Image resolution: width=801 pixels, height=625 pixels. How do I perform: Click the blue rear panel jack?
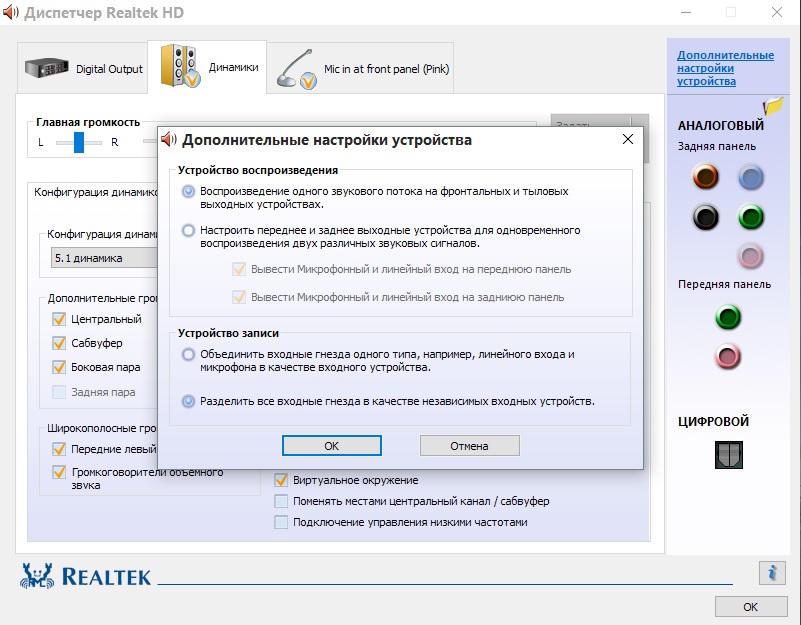[750, 177]
